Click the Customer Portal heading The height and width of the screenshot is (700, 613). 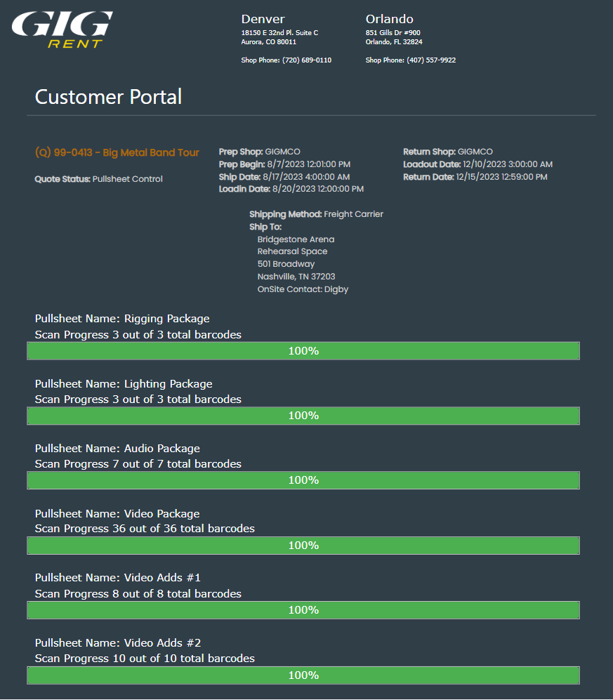[108, 97]
